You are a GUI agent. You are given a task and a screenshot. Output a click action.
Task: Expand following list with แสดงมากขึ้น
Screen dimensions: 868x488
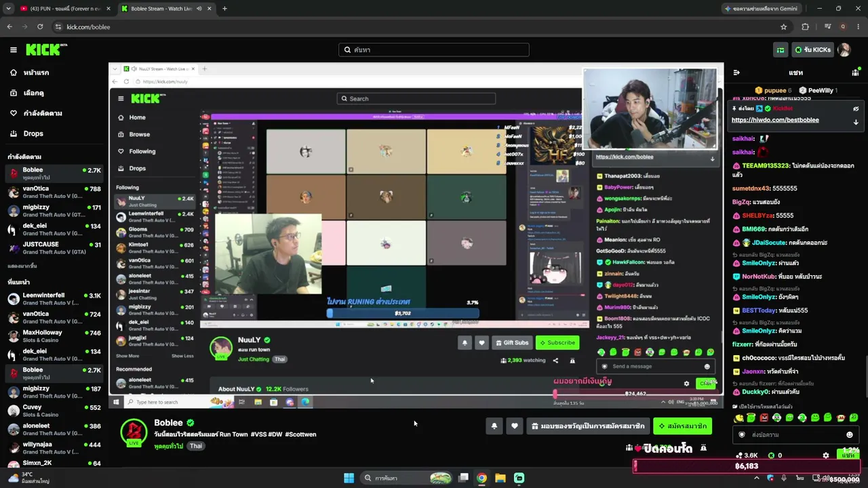(22, 266)
